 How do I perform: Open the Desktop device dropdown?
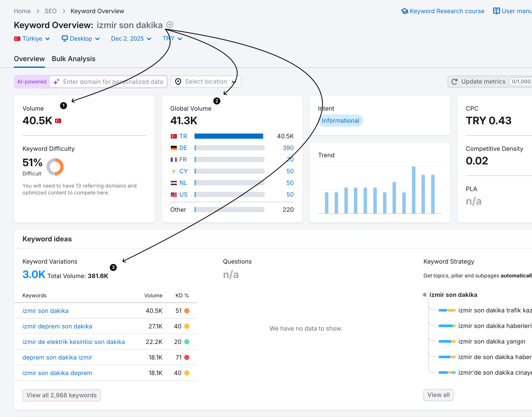(x=81, y=39)
